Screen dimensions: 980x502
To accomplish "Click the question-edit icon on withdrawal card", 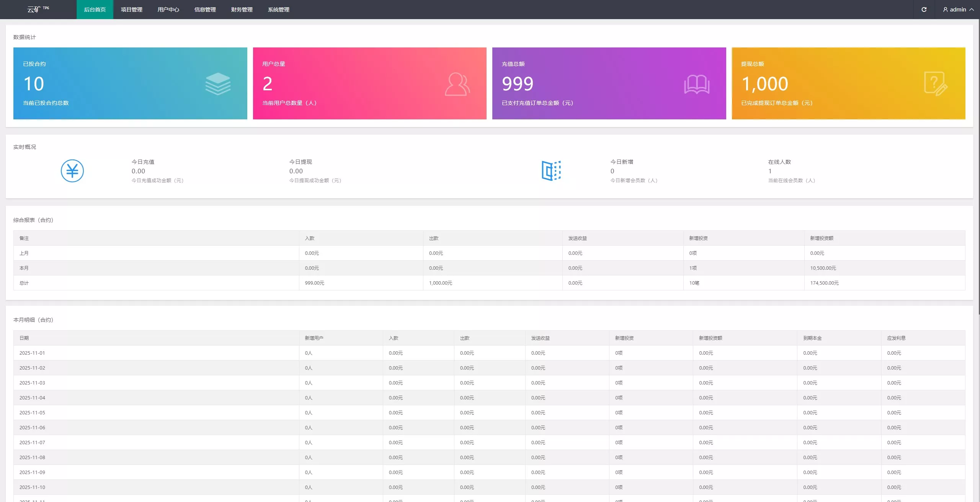I will pos(935,84).
